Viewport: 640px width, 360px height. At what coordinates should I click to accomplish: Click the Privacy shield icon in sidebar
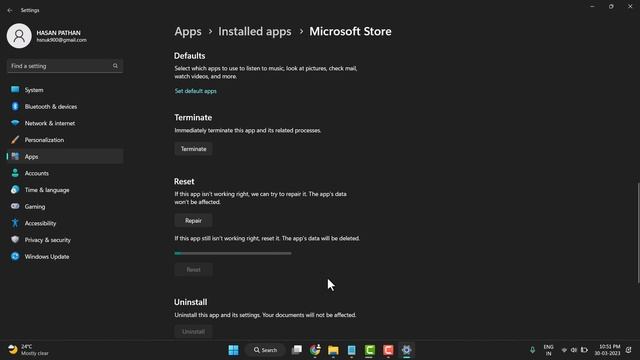15,240
